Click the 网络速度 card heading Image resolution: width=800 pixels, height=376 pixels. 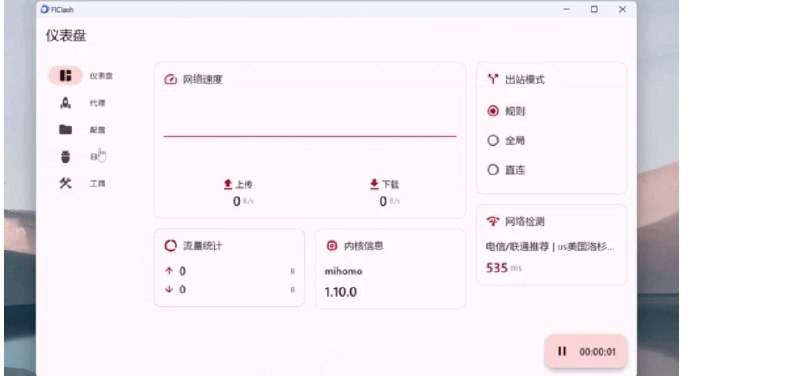coord(203,80)
